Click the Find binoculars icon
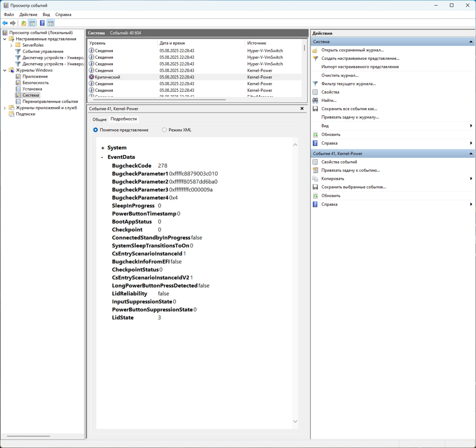 (315, 100)
